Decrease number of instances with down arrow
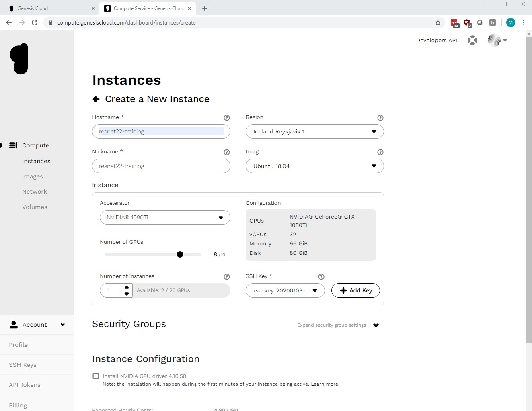532x411 pixels. [x=127, y=294]
